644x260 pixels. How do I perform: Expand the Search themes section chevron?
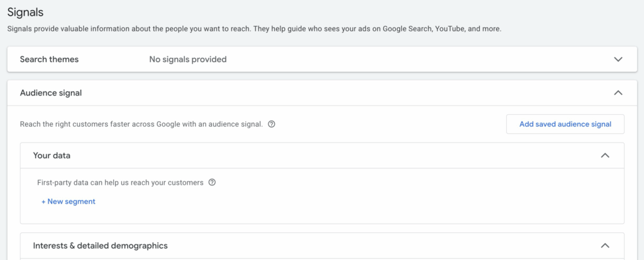coord(618,60)
